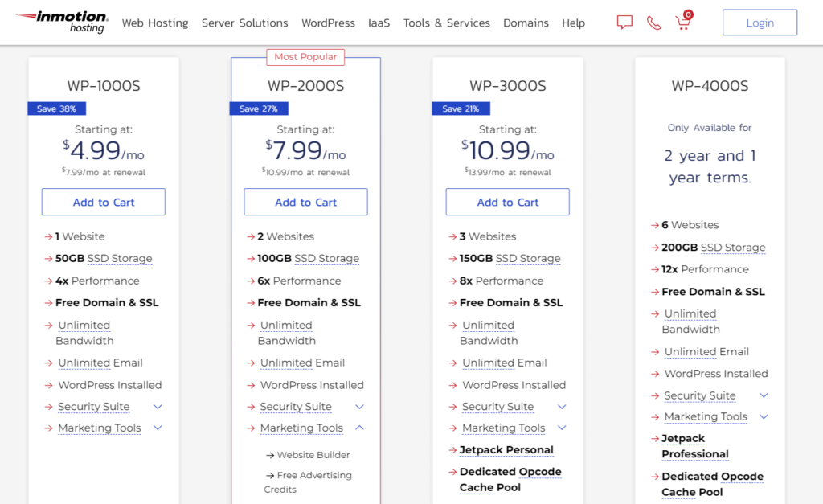Click the Login button

pos(760,23)
